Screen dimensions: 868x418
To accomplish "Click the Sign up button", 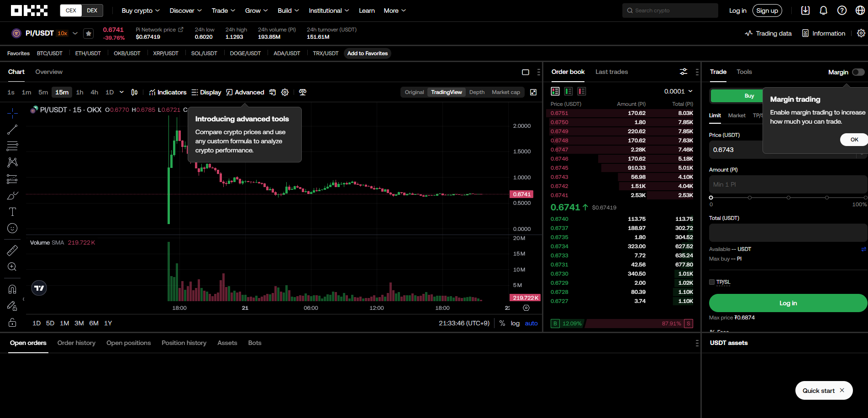I will [x=767, y=10].
